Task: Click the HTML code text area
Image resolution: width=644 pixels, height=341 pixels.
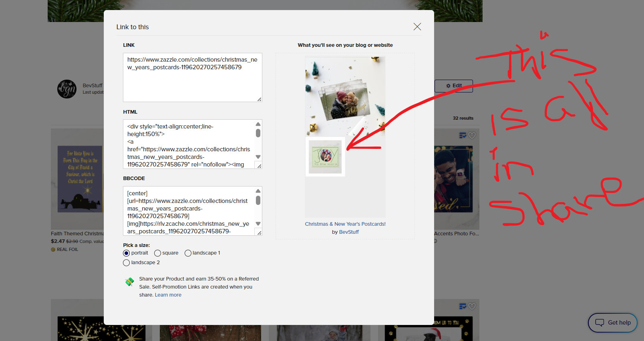Action: pos(188,144)
